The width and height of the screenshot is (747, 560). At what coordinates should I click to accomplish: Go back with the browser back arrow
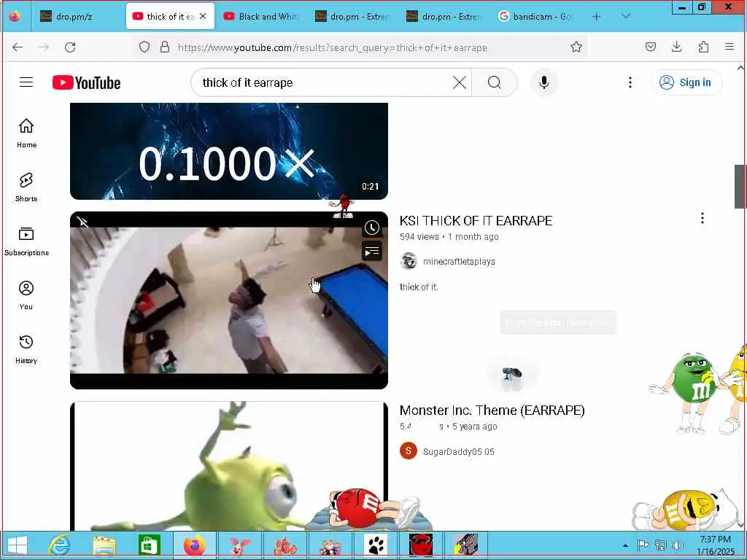tap(18, 47)
